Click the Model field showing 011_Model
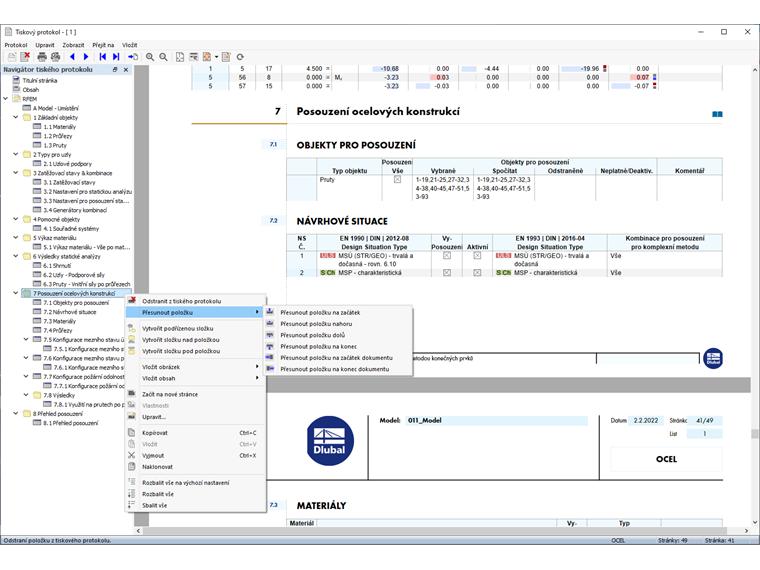 tap(497, 420)
